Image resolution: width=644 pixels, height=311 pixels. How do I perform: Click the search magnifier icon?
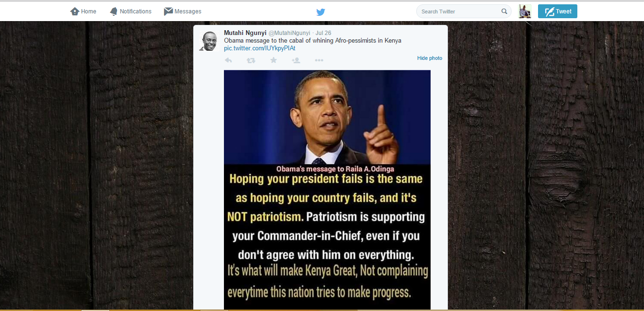tap(504, 12)
